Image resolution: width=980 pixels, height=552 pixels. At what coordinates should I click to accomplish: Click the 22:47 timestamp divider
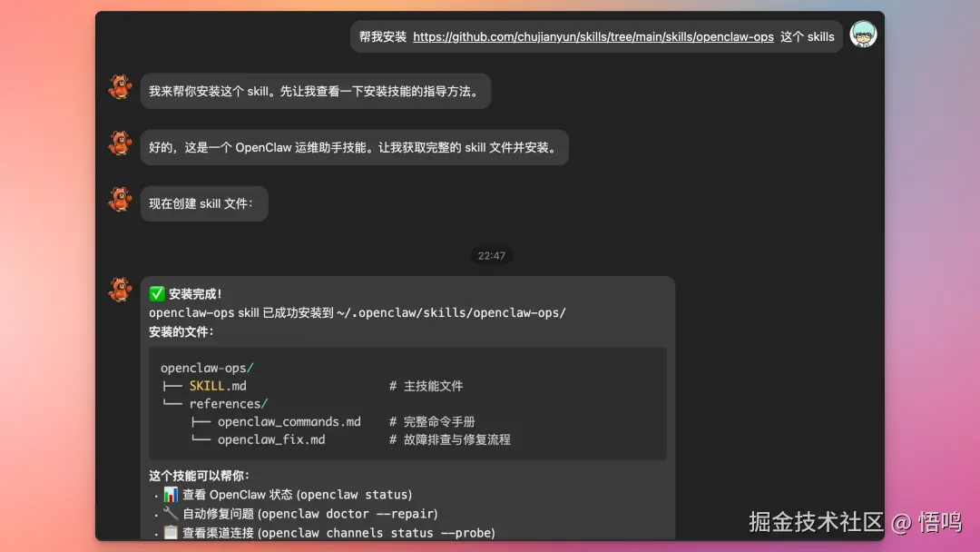click(491, 255)
